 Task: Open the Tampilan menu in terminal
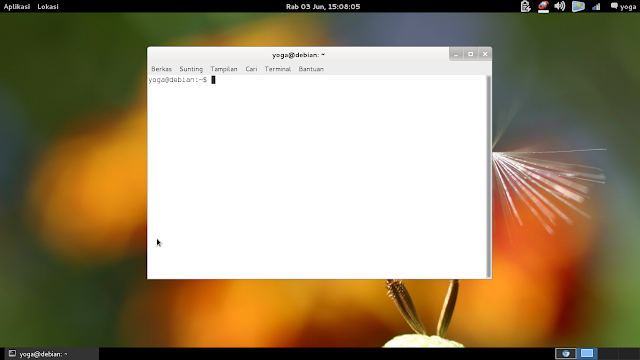click(224, 69)
